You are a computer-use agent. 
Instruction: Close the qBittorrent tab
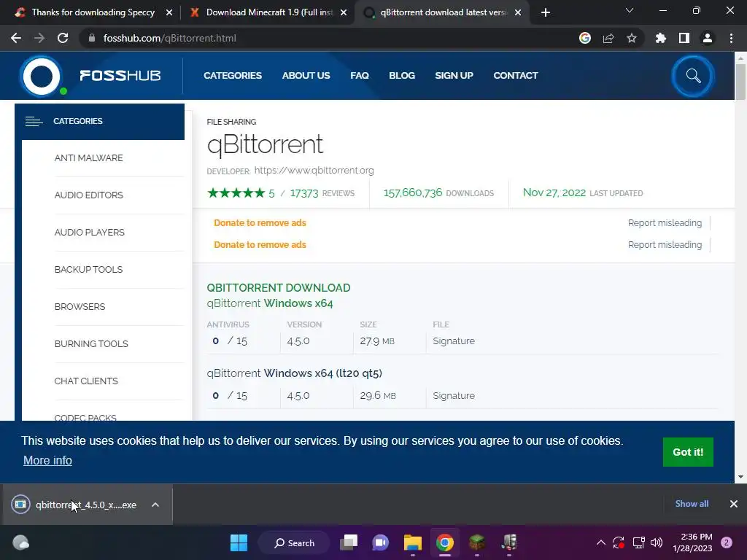point(518,13)
